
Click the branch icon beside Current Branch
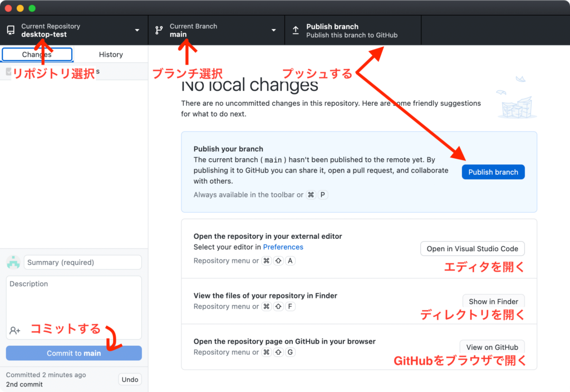point(159,30)
